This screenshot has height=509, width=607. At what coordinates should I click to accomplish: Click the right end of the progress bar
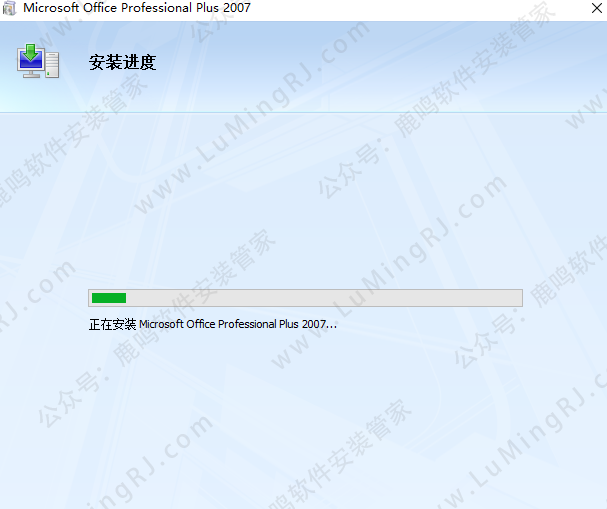(x=516, y=297)
